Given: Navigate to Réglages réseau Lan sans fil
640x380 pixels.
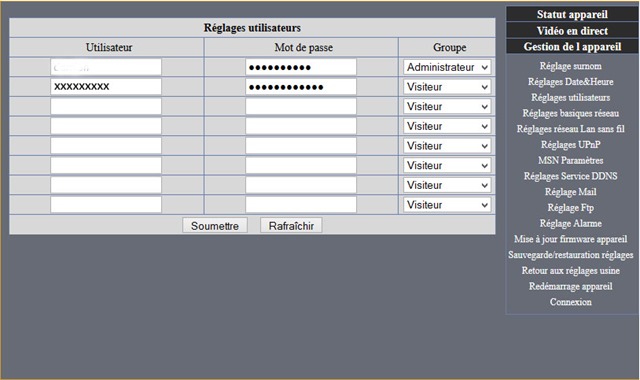Looking at the screenshot, I should (570, 129).
